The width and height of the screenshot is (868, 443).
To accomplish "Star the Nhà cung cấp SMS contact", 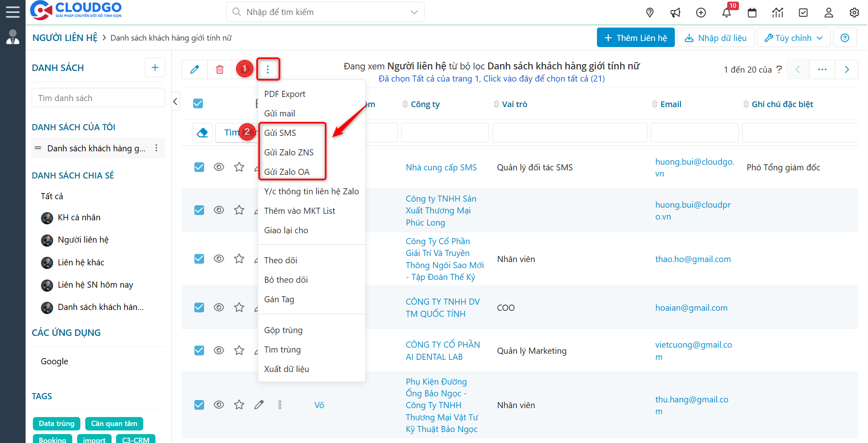I will pos(239,167).
